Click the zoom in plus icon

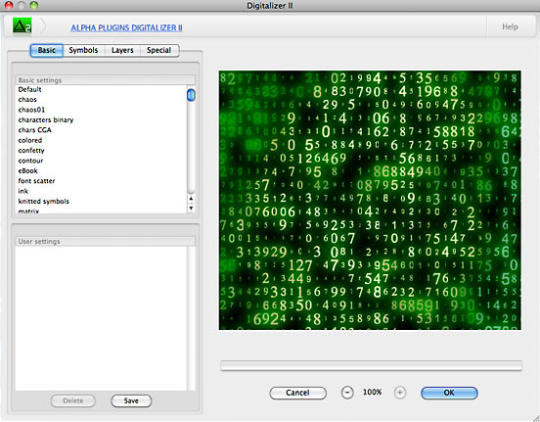click(x=400, y=392)
